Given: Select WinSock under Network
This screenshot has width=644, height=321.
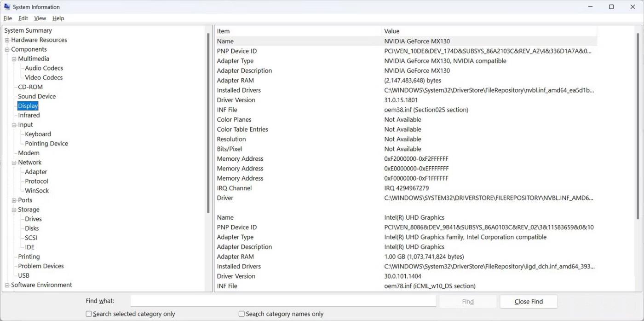Looking at the screenshot, I should pyautogui.click(x=37, y=191).
